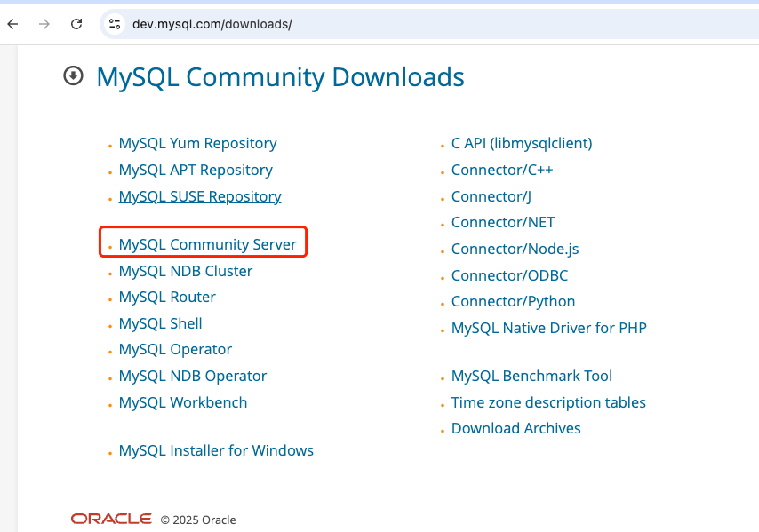
Task: Open Connector/C++ link
Action: tap(502, 170)
